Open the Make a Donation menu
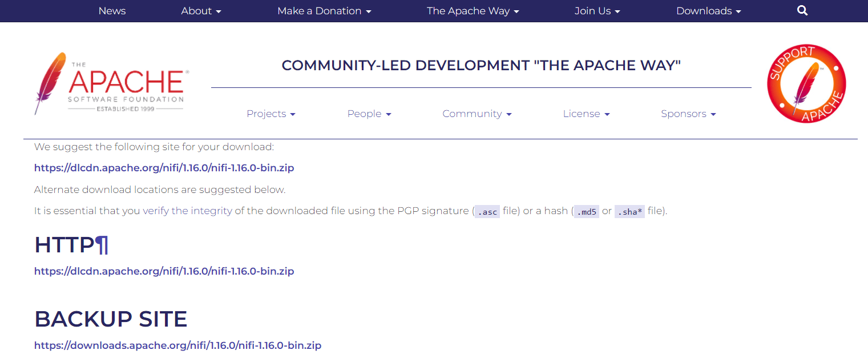Viewport: 868px width, 362px height. (324, 10)
